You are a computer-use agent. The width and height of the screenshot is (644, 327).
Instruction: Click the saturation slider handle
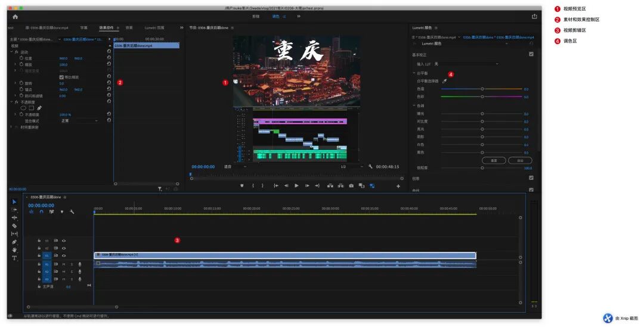pyautogui.click(x=482, y=168)
